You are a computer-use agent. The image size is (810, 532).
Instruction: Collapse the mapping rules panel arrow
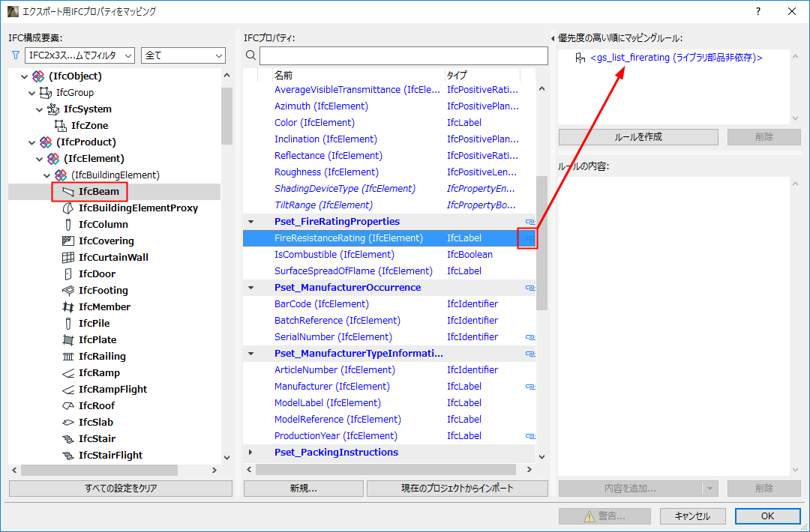point(553,38)
